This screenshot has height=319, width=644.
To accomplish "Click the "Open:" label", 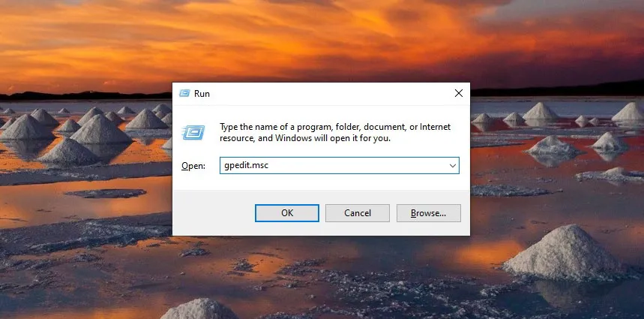I will click(193, 166).
